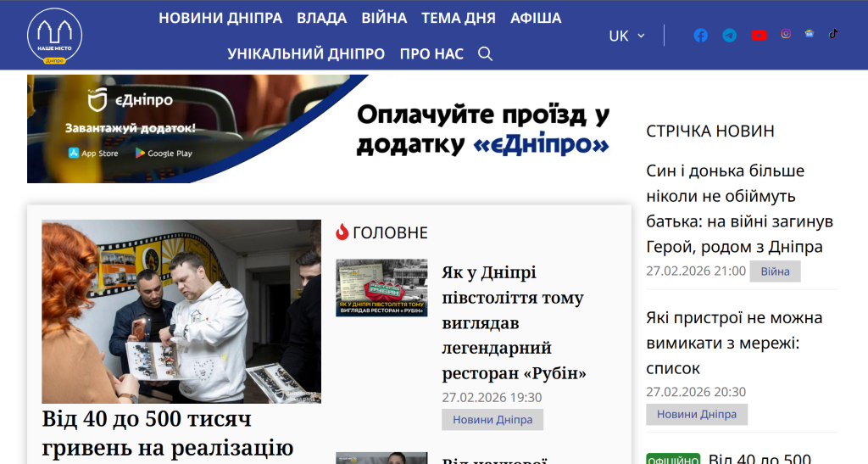Click the ГОЛОВНЕ section heading
The width and height of the screenshot is (868, 464).
390,232
